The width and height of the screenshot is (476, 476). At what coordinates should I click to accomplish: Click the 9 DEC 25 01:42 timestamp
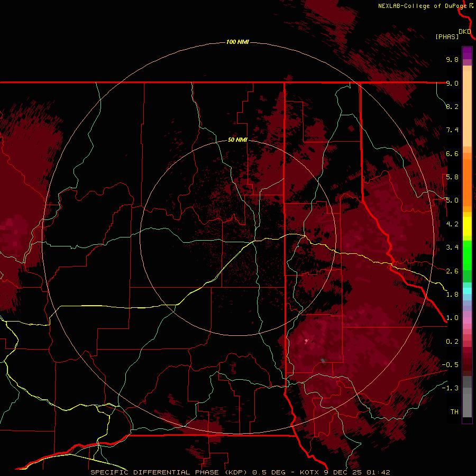click(x=357, y=472)
